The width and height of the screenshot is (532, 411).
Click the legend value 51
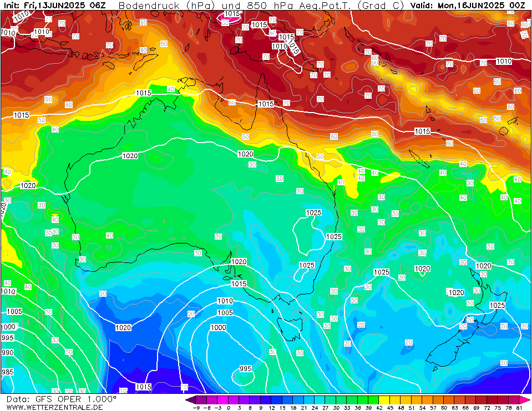(412, 408)
